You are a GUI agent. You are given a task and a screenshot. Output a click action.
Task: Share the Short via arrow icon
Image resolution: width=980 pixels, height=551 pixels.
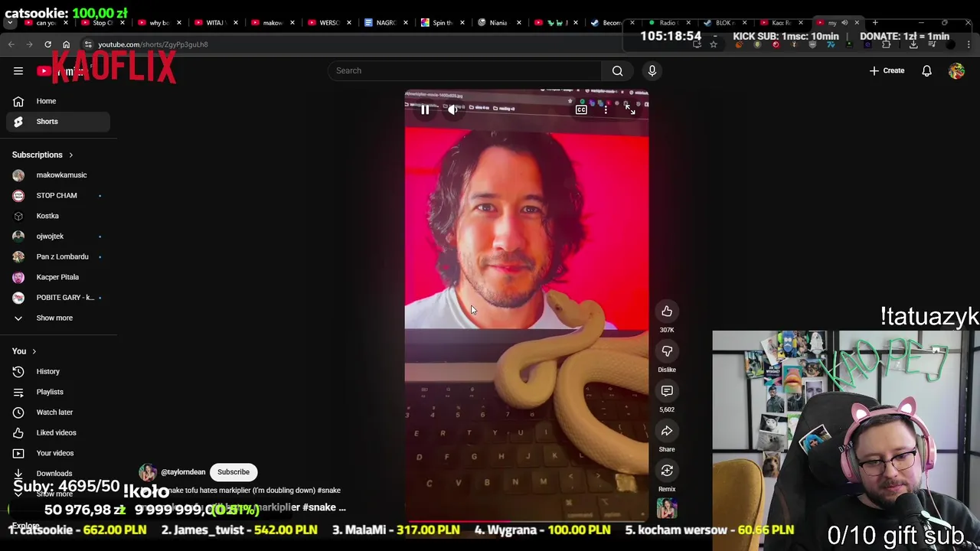click(x=667, y=430)
